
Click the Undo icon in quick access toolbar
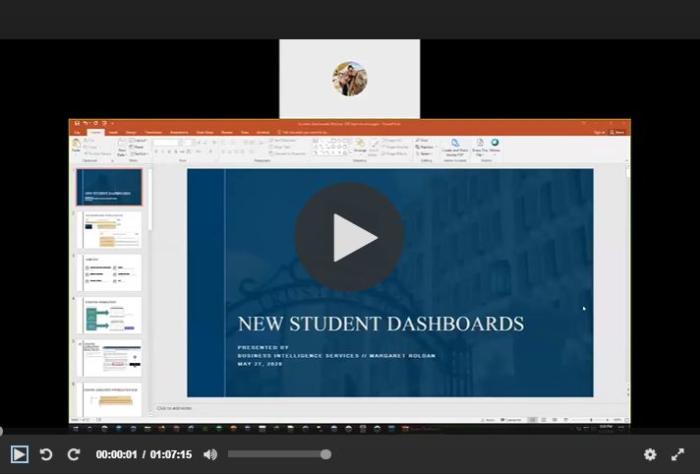coord(86,123)
